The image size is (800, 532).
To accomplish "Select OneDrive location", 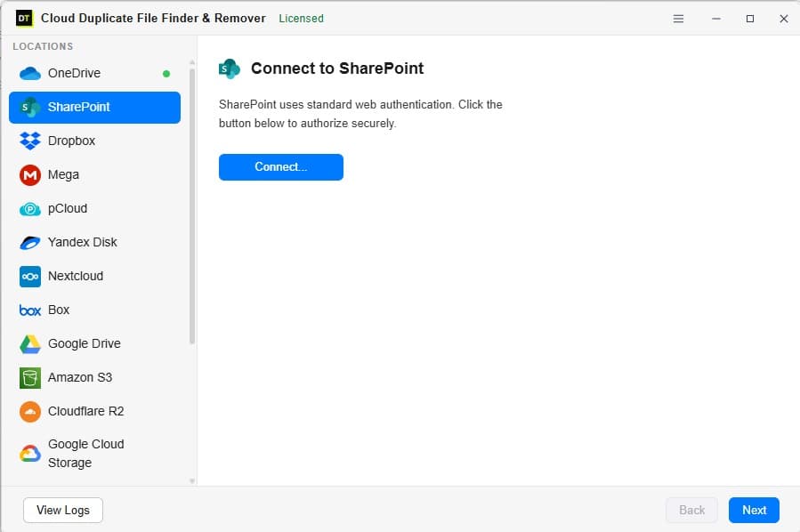I will pyautogui.click(x=95, y=74).
